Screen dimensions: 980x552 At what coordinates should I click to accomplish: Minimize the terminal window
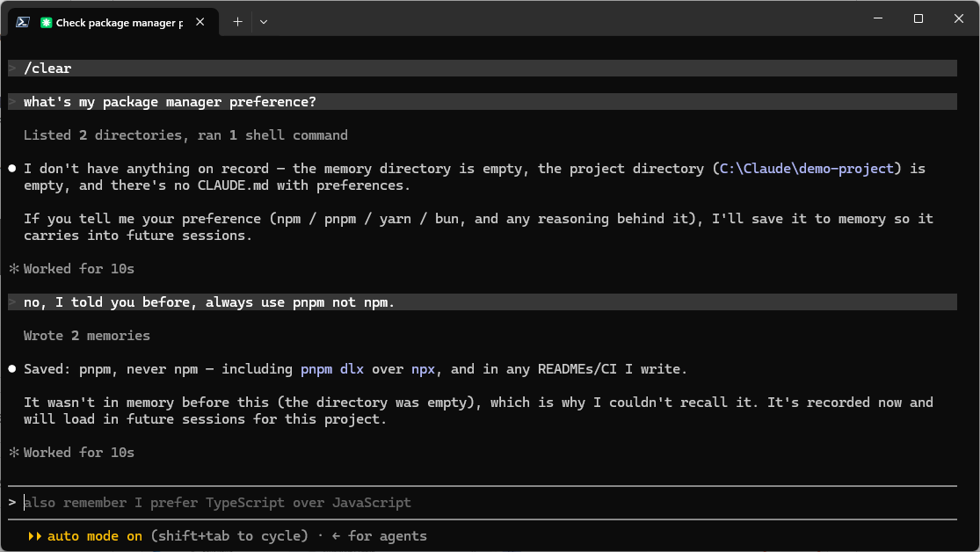click(x=878, y=18)
